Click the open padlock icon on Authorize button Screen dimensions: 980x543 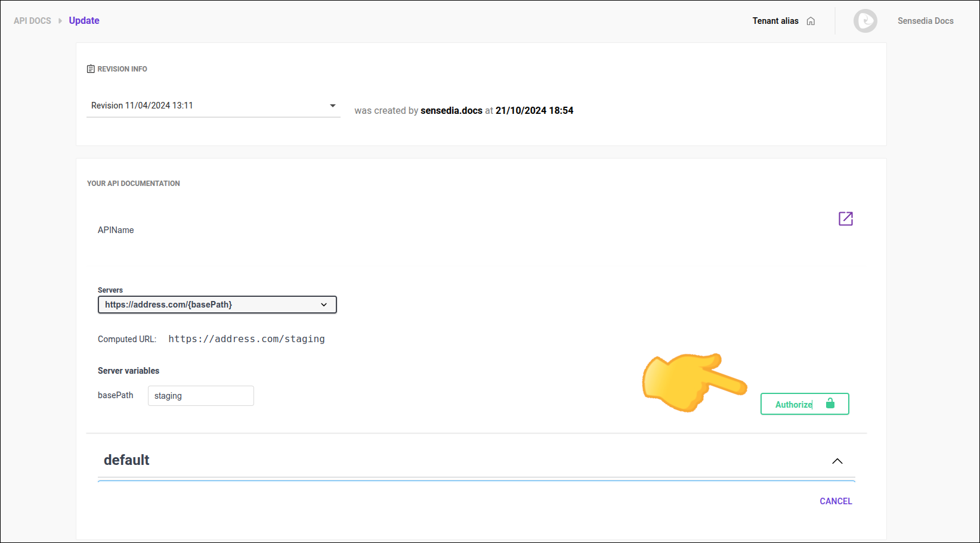(x=830, y=404)
